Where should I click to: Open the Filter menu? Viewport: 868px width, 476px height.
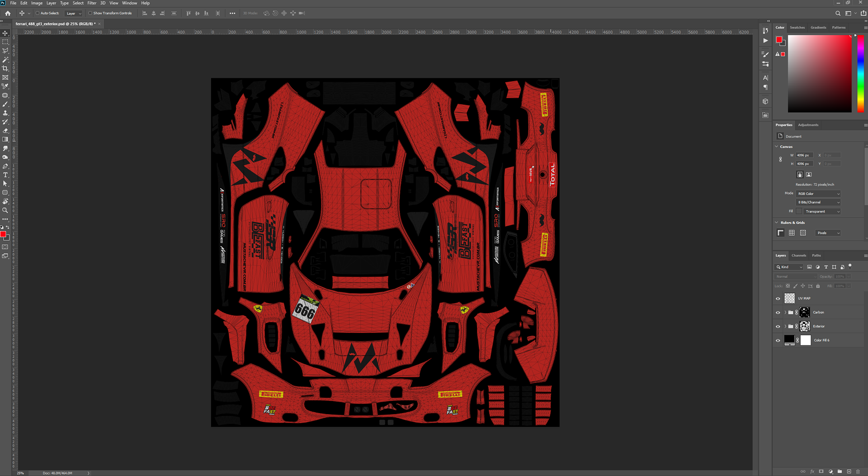[x=92, y=3]
